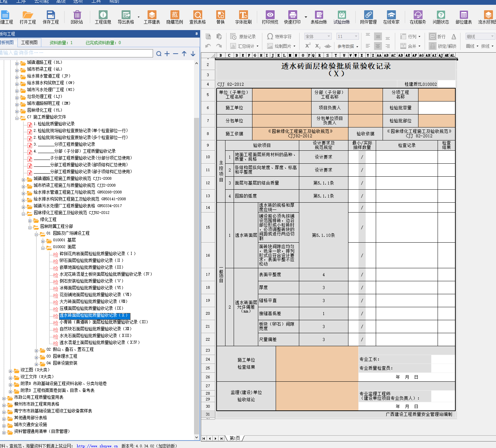Image resolution: width=496 pixels, height=448 pixels.
Task: Open the 参考数据 dropdown
Action: click(348, 46)
